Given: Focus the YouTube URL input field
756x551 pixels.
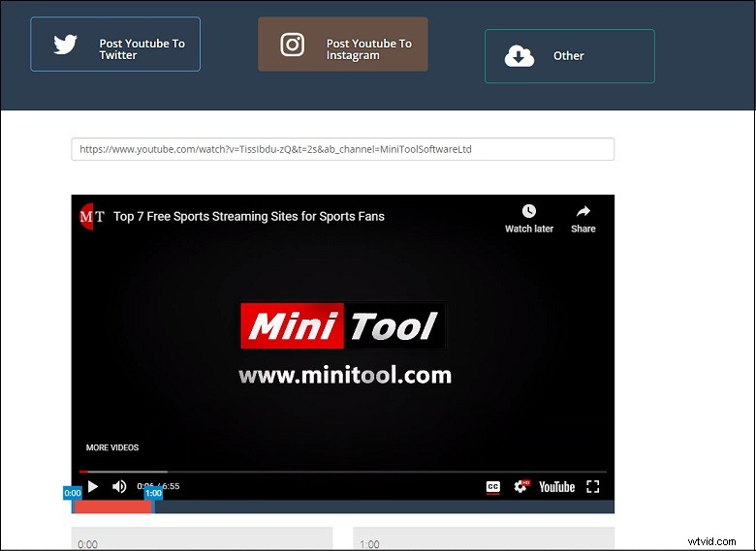Looking at the screenshot, I should pyautogui.click(x=343, y=149).
